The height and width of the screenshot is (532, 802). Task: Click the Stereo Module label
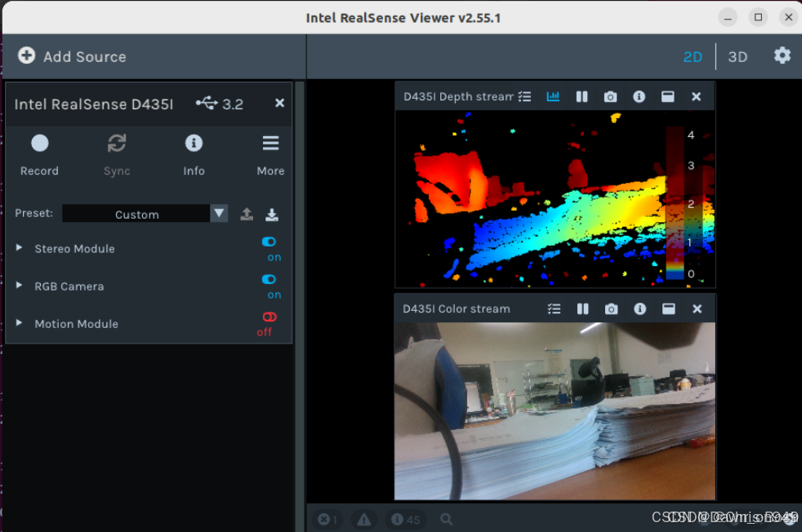tap(74, 249)
